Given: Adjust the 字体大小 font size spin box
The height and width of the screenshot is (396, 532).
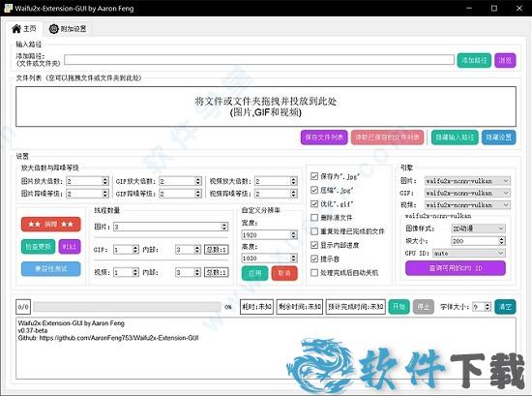Looking at the screenshot, I should pyautogui.click(x=482, y=307).
